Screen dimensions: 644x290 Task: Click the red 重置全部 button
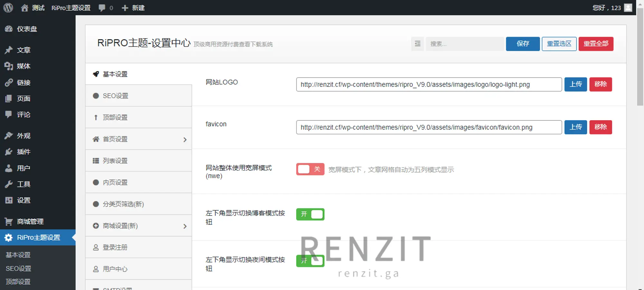pos(596,44)
